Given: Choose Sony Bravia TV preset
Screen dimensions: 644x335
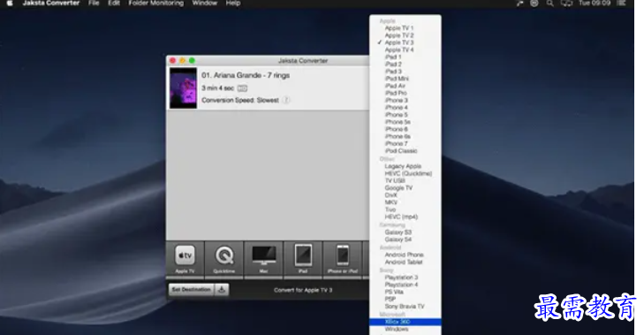Looking at the screenshot, I should click(405, 306).
